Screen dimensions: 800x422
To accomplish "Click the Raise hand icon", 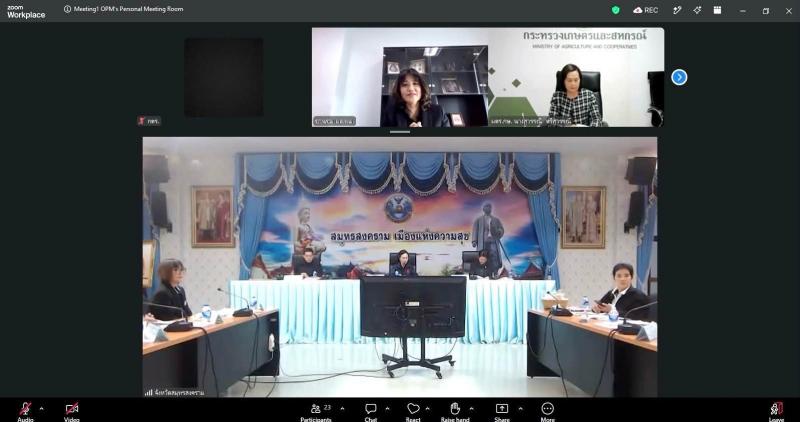I will click(455, 408).
